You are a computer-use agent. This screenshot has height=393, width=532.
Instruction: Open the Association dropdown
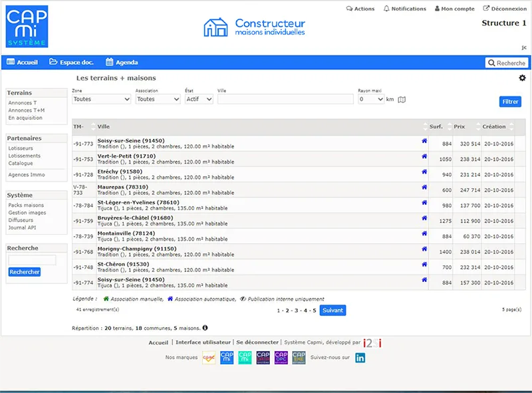(158, 99)
